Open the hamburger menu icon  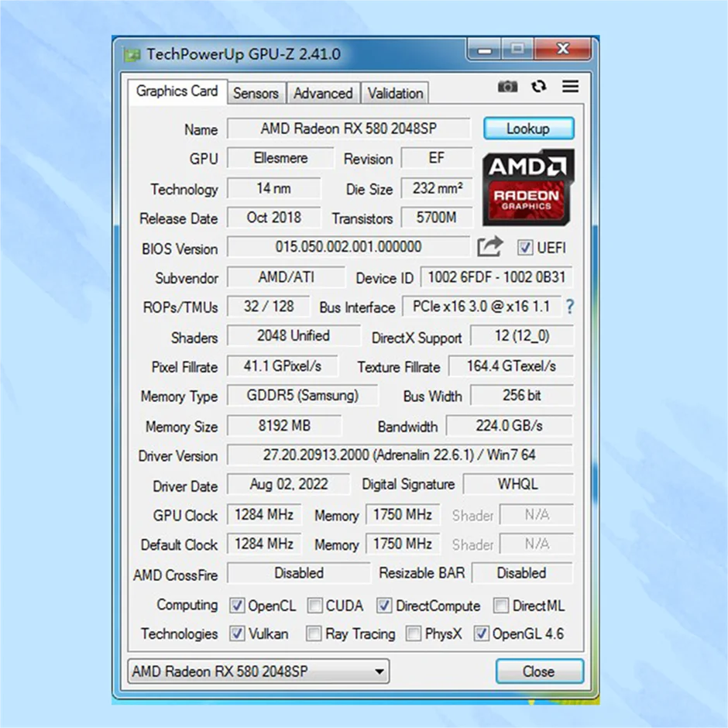[570, 87]
